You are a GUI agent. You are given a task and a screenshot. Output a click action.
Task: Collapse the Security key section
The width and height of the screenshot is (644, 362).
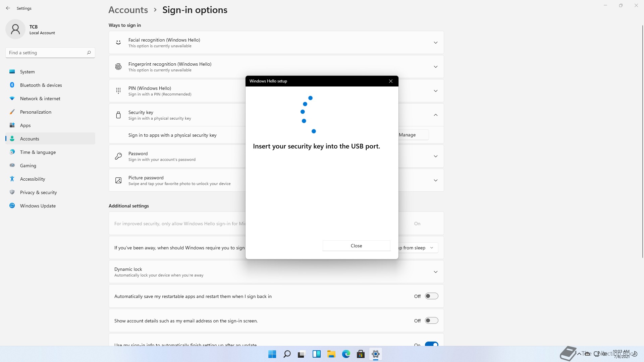[x=435, y=115]
